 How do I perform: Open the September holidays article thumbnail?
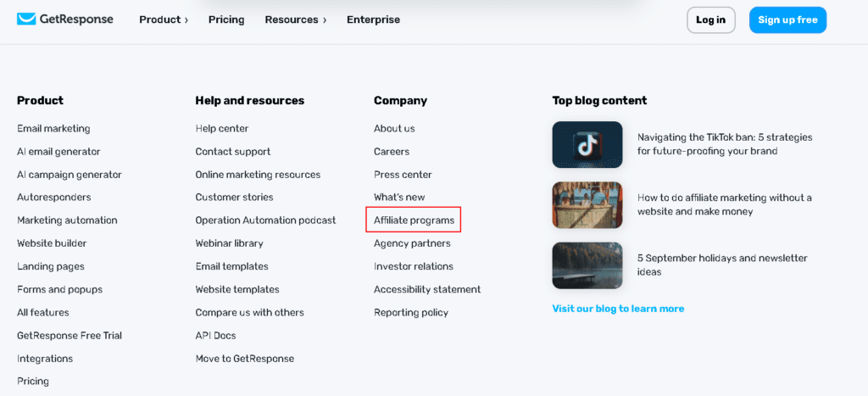click(587, 265)
